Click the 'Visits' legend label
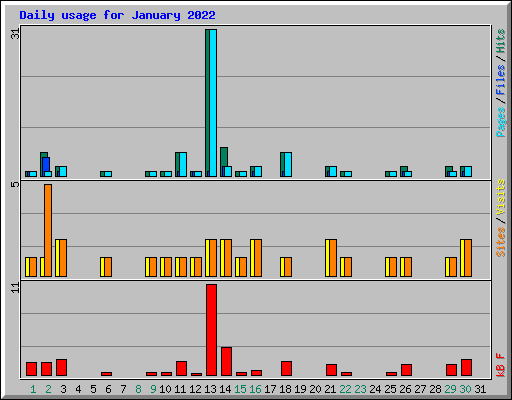Viewport: 512px width, 400px height. [x=501, y=197]
